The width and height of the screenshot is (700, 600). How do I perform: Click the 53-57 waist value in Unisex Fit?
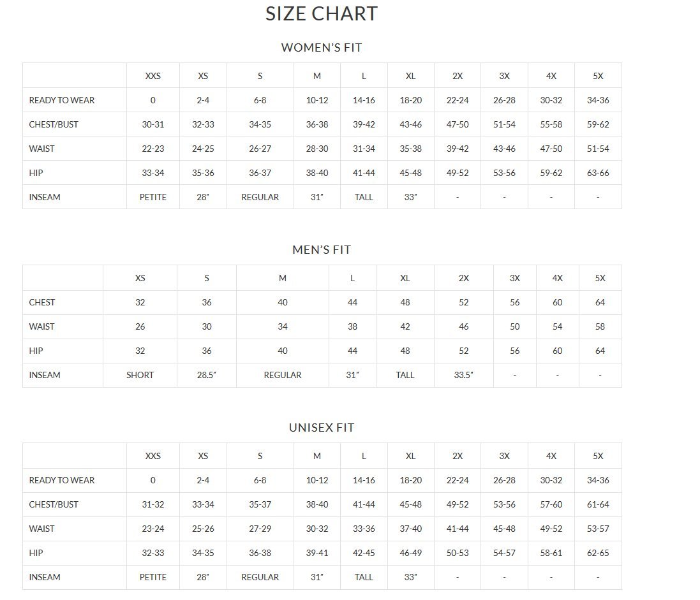598,529
